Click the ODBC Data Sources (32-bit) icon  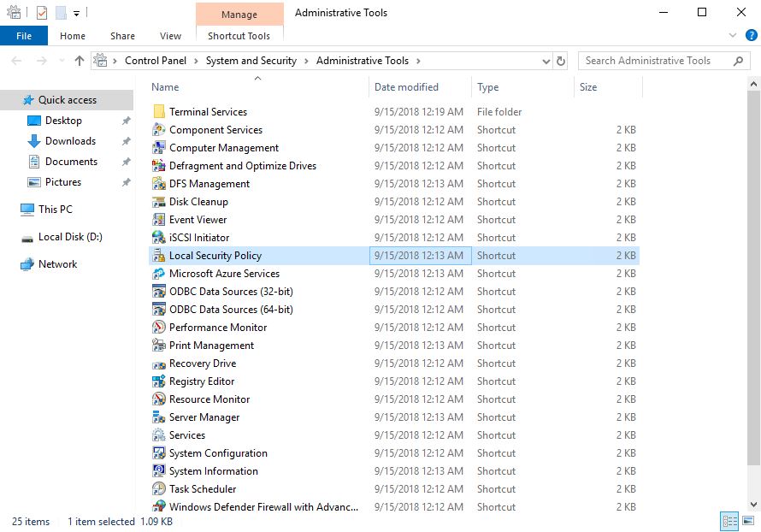coord(159,292)
